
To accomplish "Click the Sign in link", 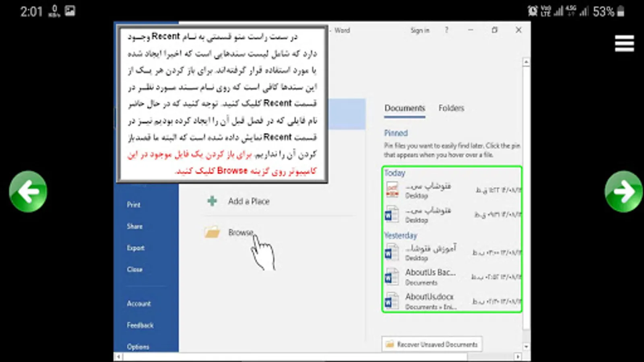I will [x=420, y=30].
